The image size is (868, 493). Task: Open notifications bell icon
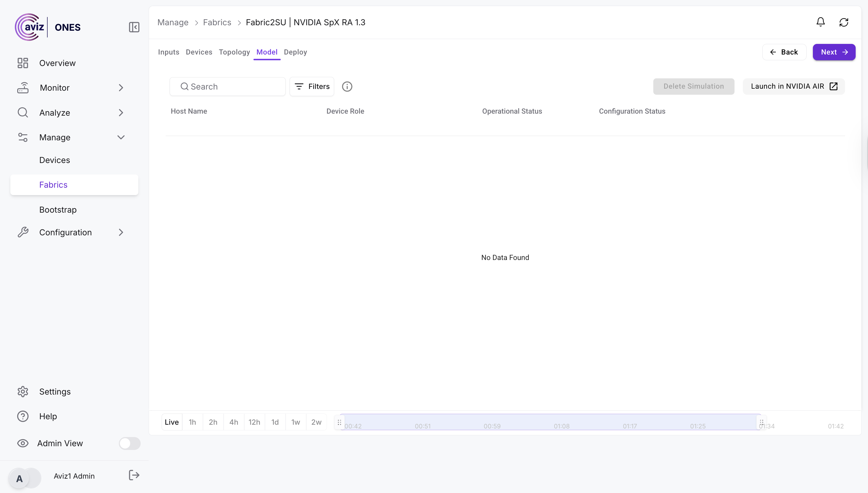(x=820, y=22)
